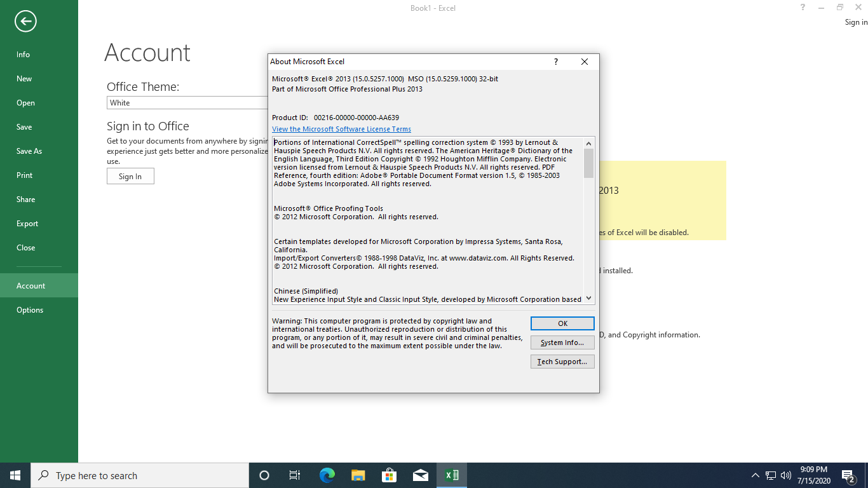Click the taskbar search box

(140, 475)
